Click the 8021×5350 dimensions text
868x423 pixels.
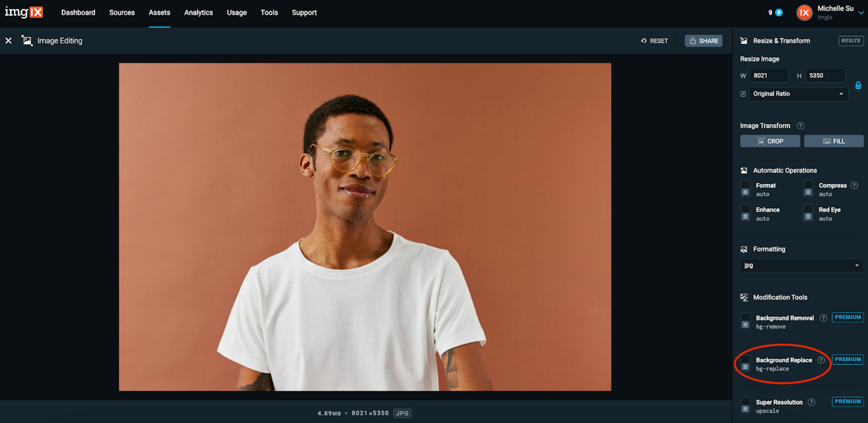coord(370,413)
